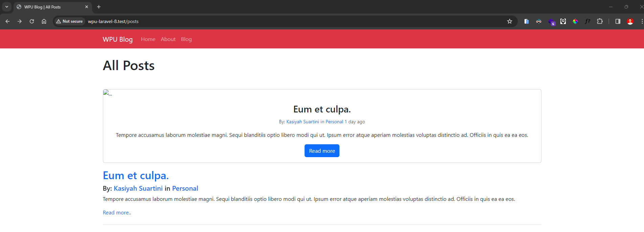This screenshot has width=644, height=232.
Task: Open the Chrome profile avatar menu
Action: [630, 21]
